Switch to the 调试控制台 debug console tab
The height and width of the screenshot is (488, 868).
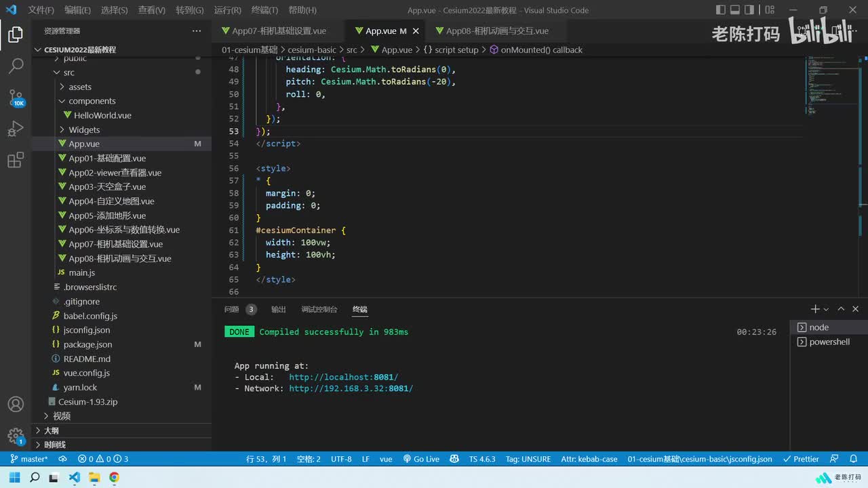coord(319,309)
